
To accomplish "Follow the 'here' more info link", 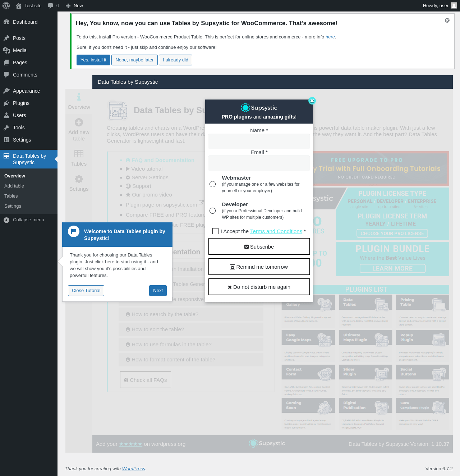I will tap(330, 37).
